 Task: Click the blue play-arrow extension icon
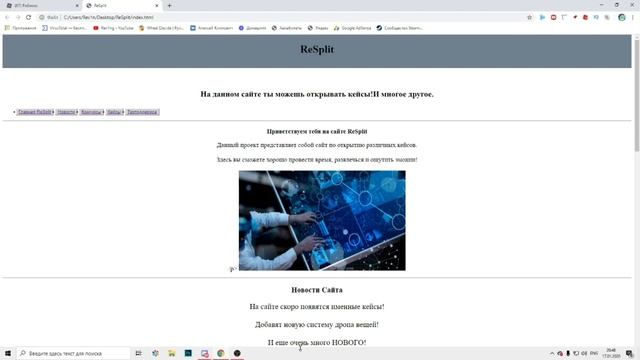click(542, 17)
